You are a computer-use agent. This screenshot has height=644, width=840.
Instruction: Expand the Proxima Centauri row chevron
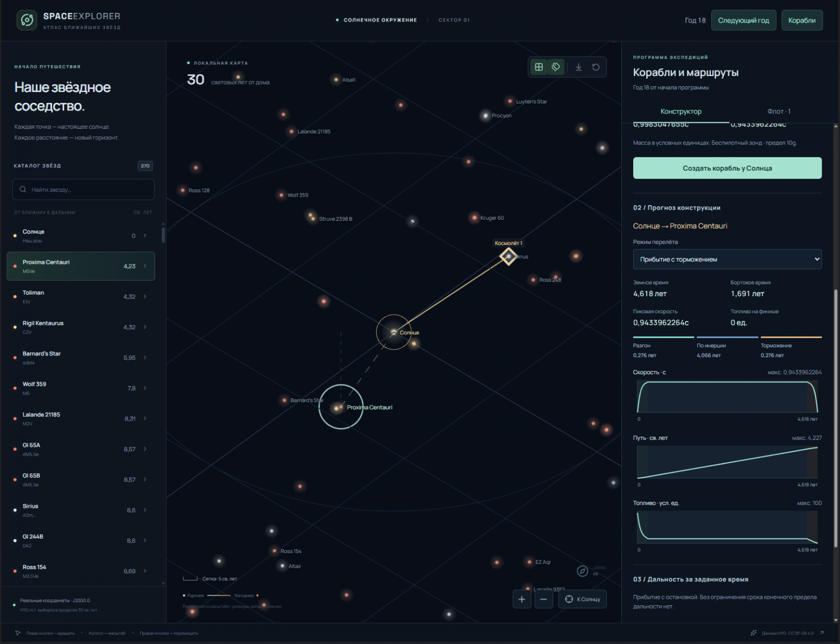[145, 266]
